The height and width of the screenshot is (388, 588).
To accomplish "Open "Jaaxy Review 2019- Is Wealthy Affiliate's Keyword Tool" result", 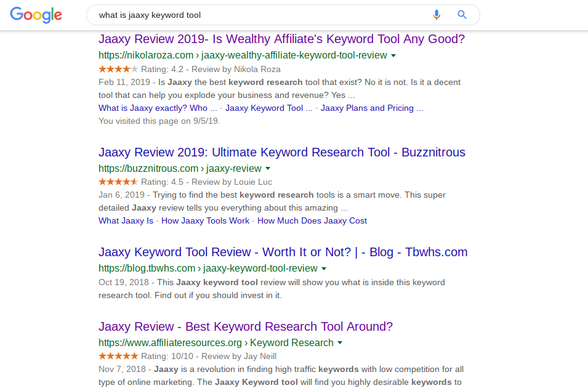I will pos(281,39).
